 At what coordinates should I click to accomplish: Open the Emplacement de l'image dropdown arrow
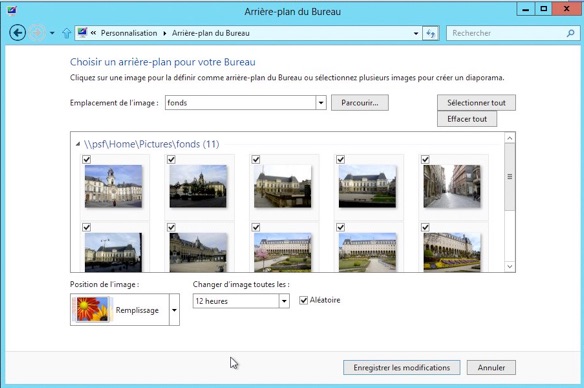(x=321, y=103)
